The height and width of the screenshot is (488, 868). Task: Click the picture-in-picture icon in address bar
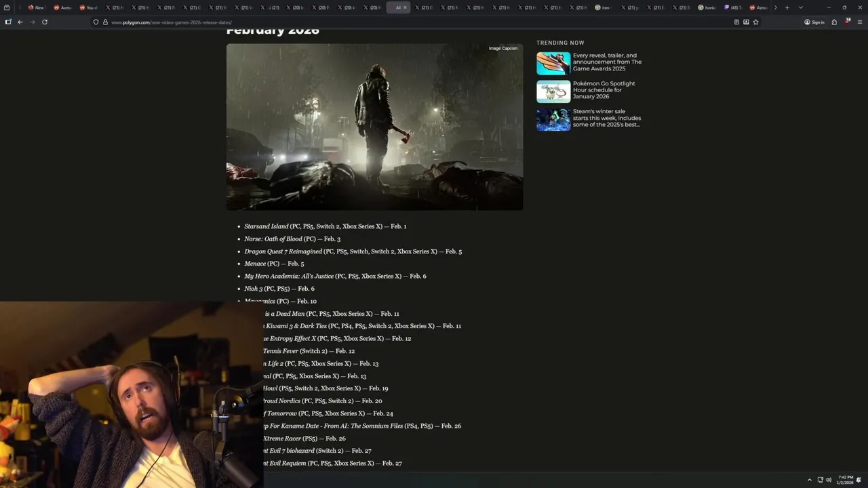pos(746,22)
